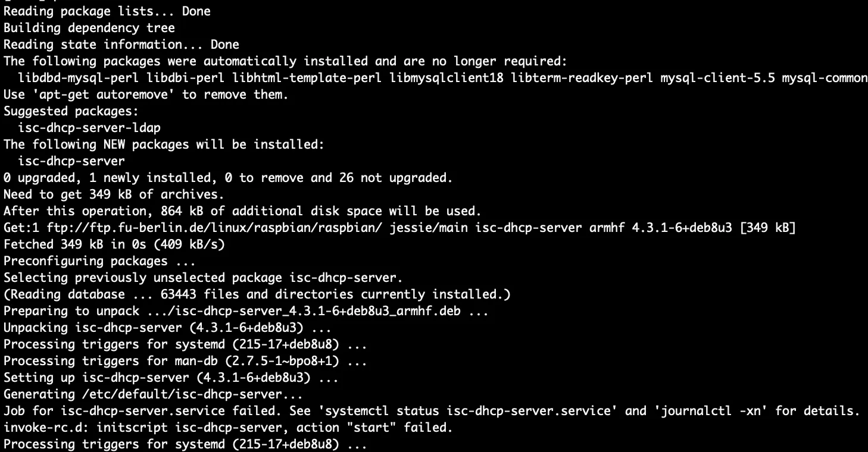Click the suggested package isc-dhcp-server-ldap

(89, 128)
